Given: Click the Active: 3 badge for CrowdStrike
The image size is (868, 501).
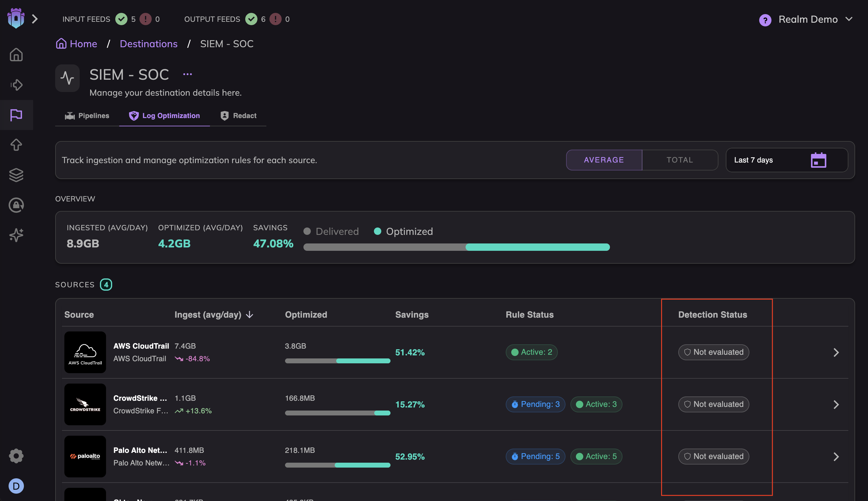Looking at the screenshot, I should (596, 404).
